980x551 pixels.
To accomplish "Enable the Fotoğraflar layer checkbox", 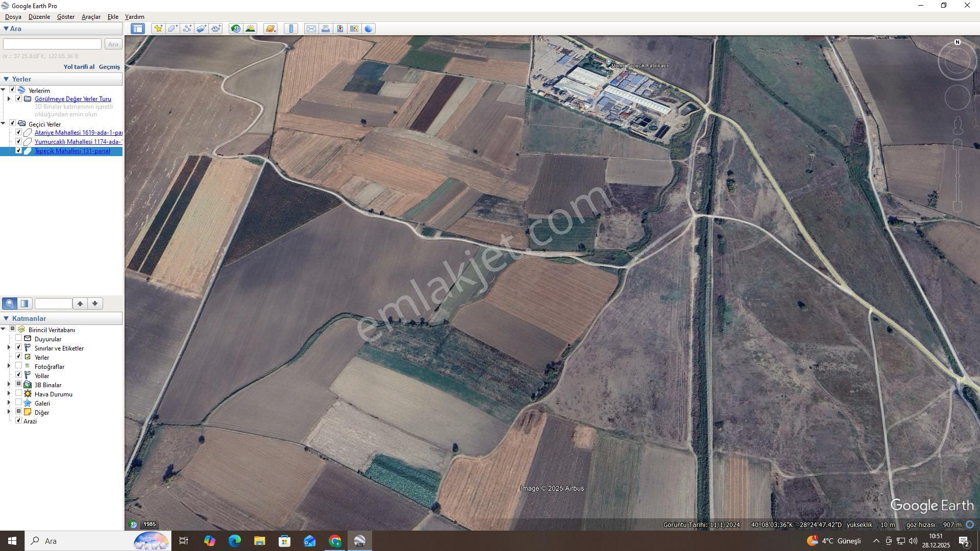I will coord(19,366).
